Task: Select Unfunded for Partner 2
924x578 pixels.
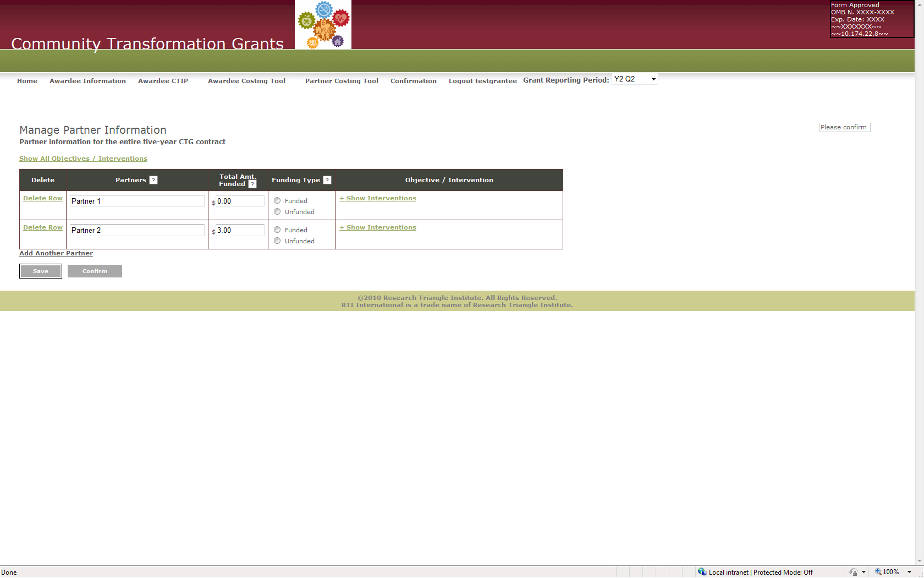Action: coord(277,241)
